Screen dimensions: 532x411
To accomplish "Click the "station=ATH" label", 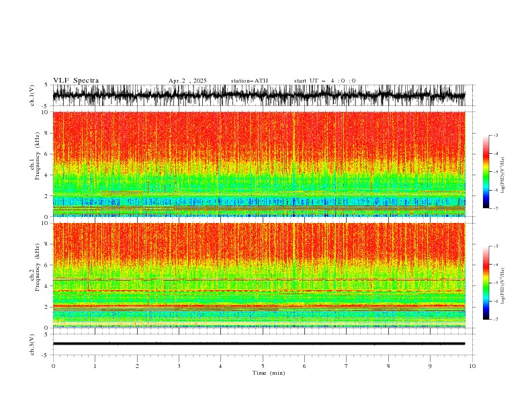I will [249, 81].
